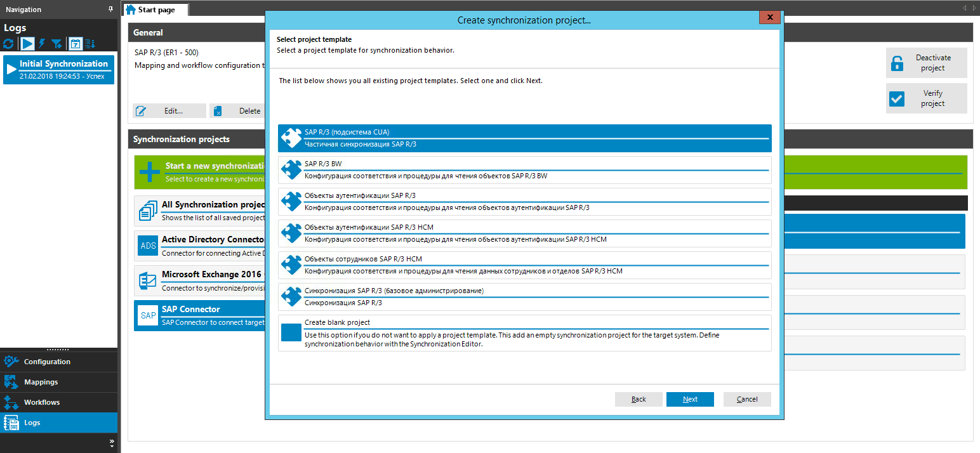
Task: Toggle the calendar date filter icon
Action: tap(76, 44)
